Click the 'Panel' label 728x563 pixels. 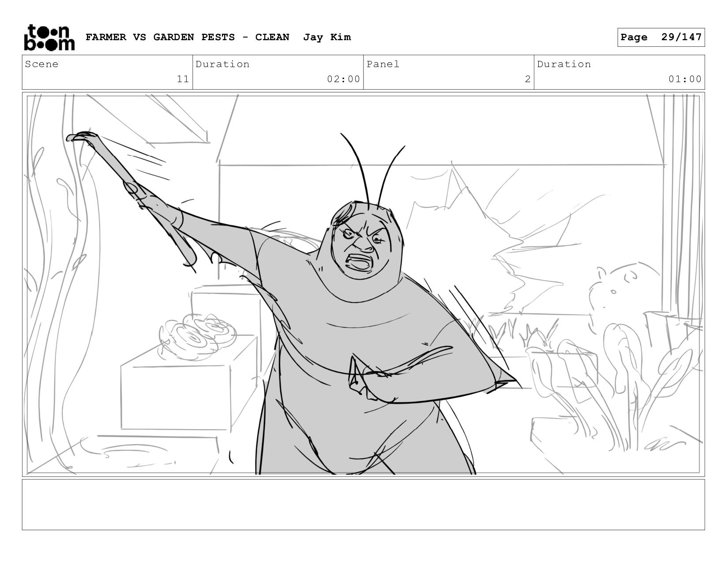tap(383, 64)
